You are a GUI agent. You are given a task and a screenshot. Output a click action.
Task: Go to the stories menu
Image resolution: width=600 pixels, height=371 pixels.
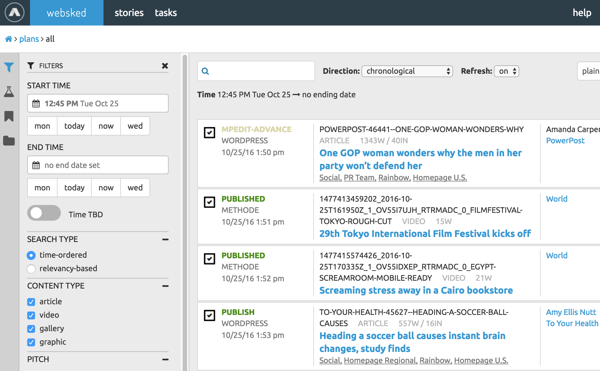click(129, 13)
